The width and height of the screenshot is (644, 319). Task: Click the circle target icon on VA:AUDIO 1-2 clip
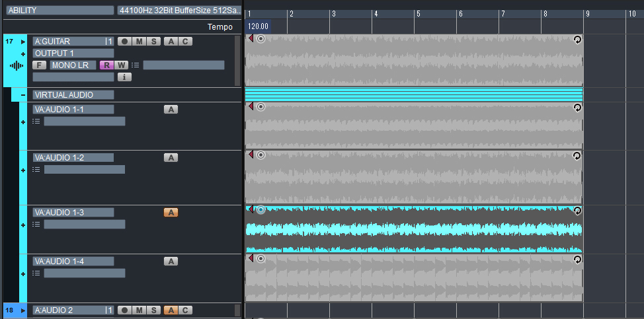(x=261, y=155)
